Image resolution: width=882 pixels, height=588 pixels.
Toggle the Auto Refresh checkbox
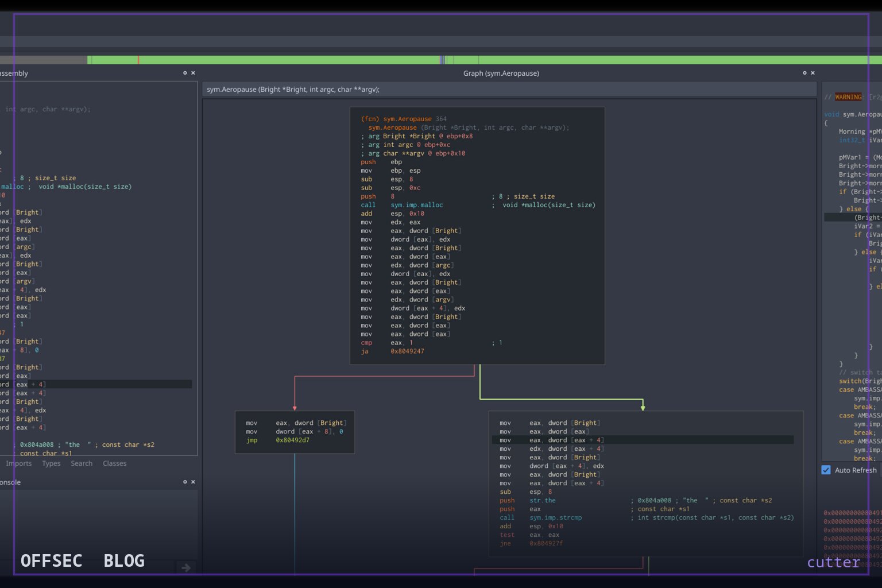pyautogui.click(x=826, y=470)
